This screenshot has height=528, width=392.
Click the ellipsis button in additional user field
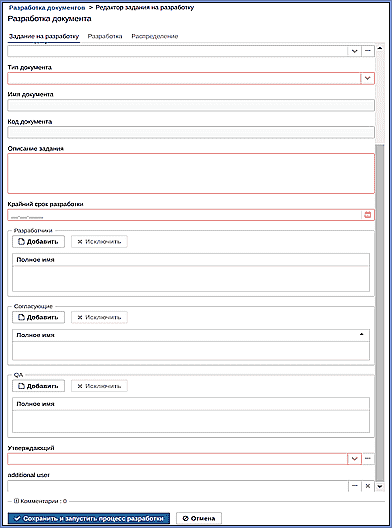[355, 486]
